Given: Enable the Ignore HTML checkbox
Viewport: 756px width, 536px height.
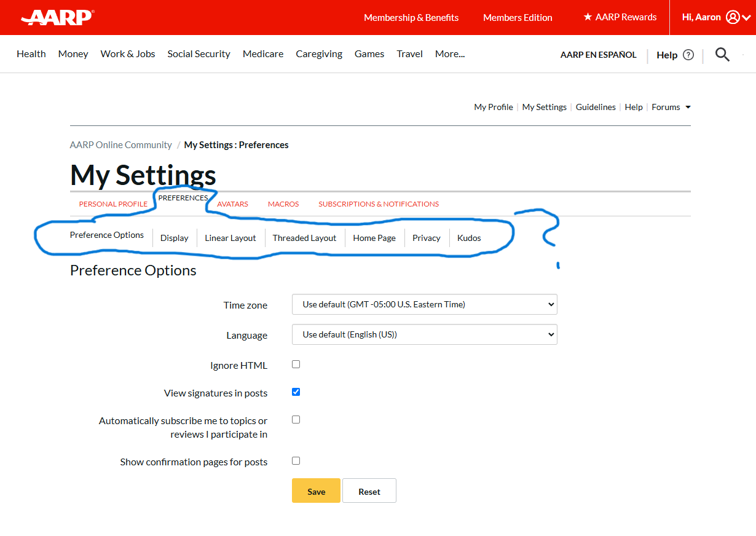Looking at the screenshot, I should (x=296, y=364).
